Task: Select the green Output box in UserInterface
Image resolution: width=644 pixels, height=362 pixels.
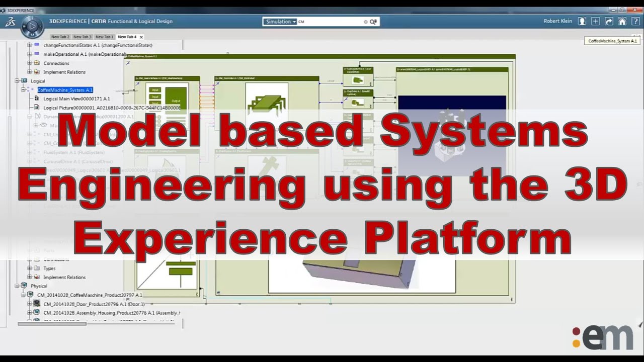Action: tap(176, 100)
